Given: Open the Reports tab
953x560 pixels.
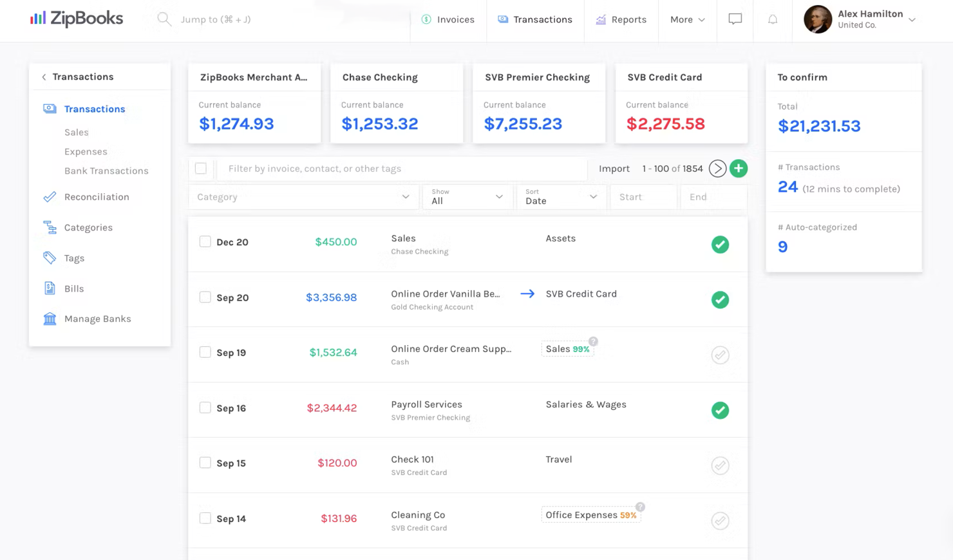Looking at the screenshot, I should point(621,19).
